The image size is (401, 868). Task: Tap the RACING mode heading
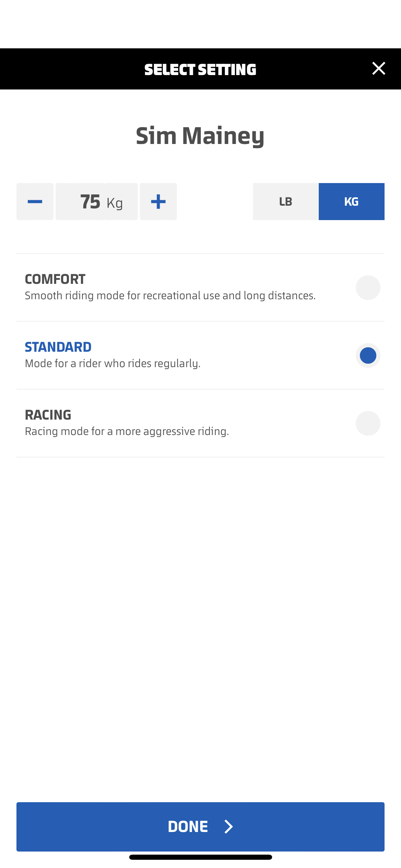[48, 415]
